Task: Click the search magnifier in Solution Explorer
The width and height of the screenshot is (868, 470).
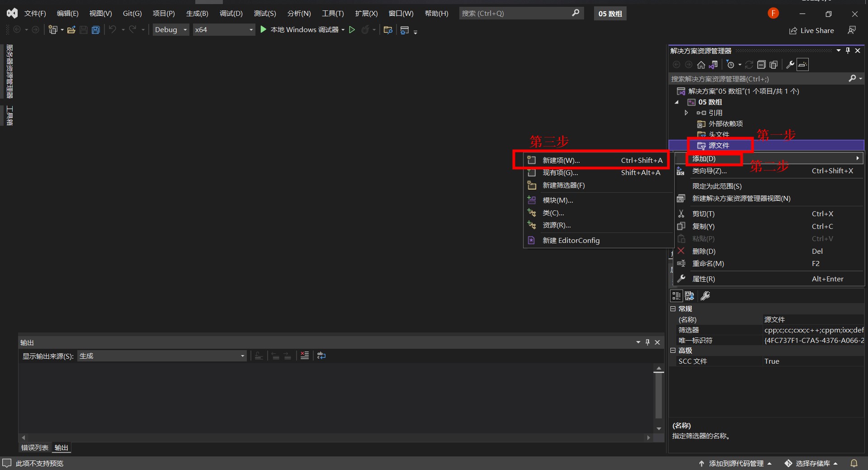Action: (852, 79)
